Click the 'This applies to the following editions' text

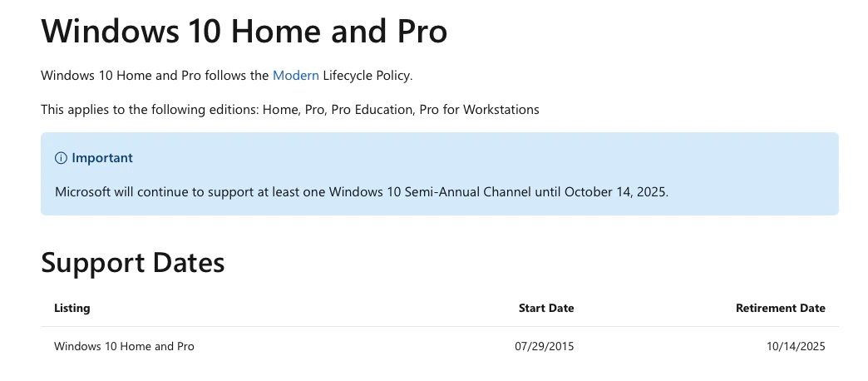pos(150,110)
